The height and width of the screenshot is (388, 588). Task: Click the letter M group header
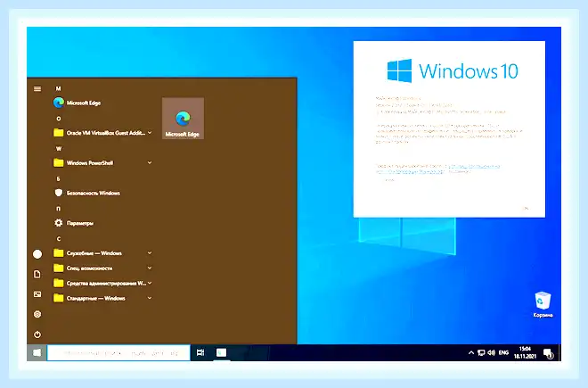(x=58, y=88)
